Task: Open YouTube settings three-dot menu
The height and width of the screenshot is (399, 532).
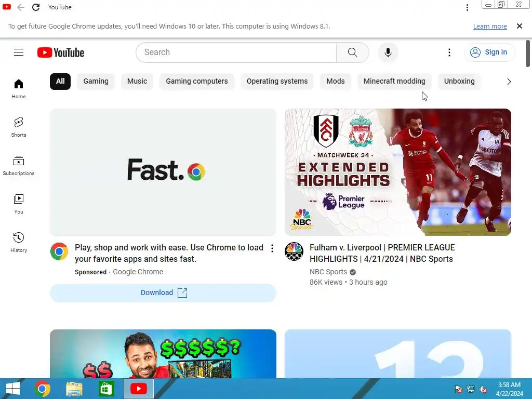Action: pos(449,52)
